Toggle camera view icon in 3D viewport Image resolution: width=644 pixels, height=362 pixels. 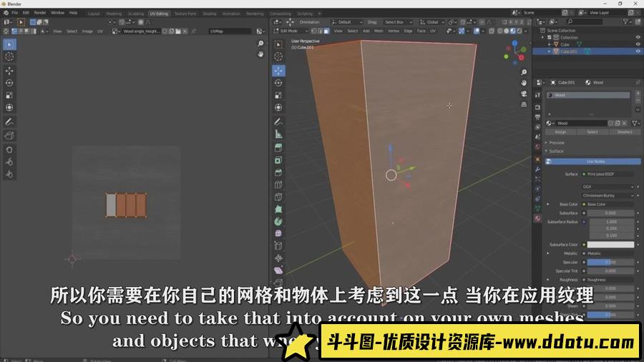click(524, 94)
